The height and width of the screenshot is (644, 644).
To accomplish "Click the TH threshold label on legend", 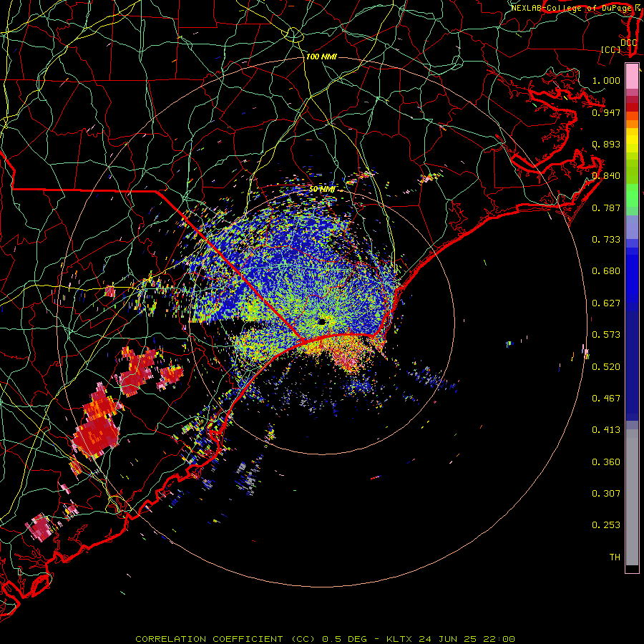I will [x=615, y=557].
